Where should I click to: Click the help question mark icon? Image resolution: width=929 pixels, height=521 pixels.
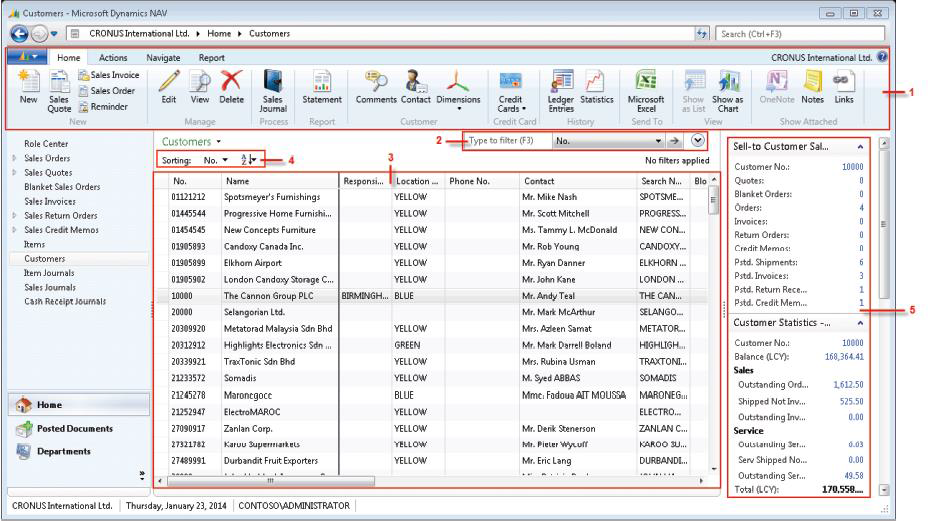882,57
